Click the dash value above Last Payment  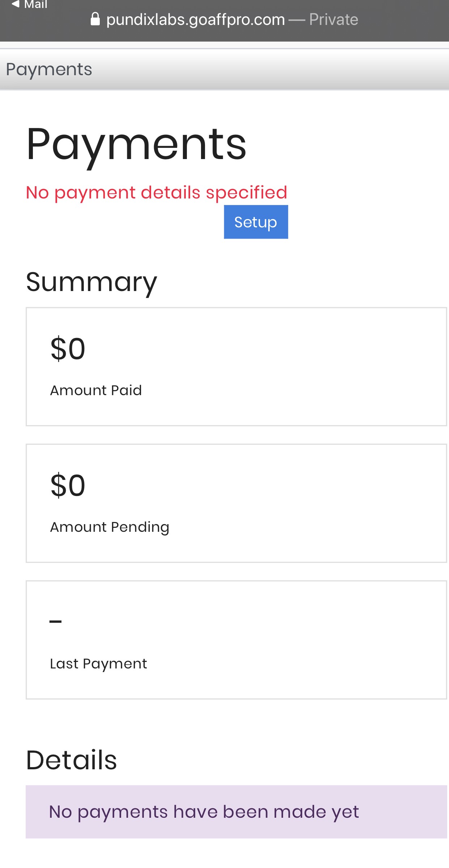click(x=56, y=622)
